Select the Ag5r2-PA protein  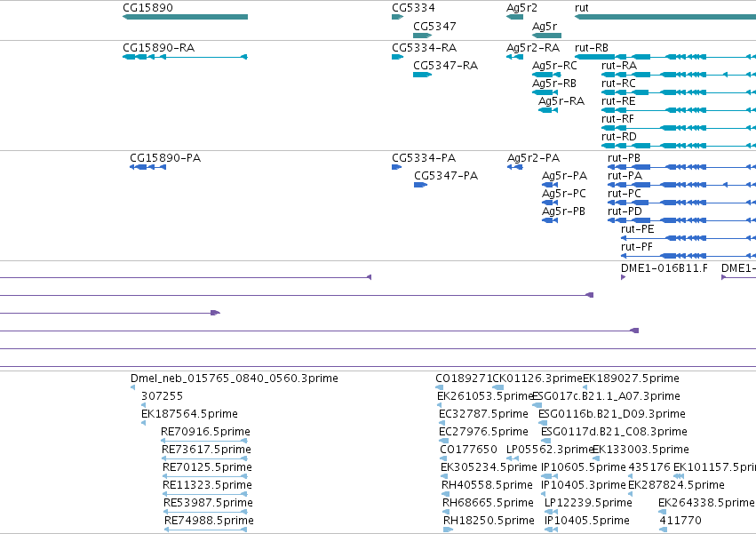coord(515,167)
